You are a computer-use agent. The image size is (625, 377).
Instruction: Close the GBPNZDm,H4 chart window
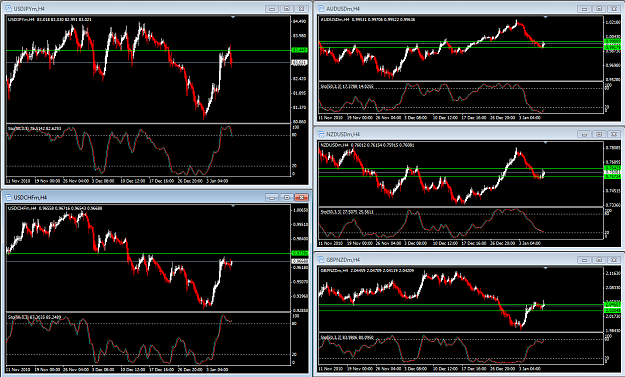pos(614,259)
